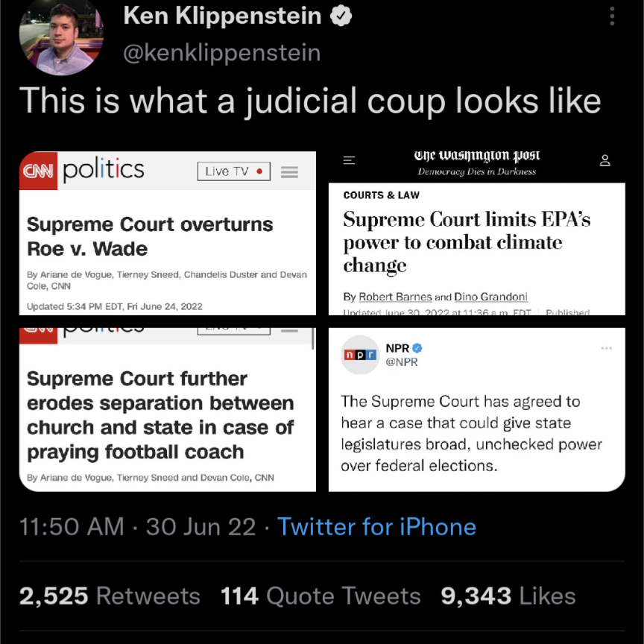
Task: Open the Robert Barnes author link
Action: click(x=395, y=297)
